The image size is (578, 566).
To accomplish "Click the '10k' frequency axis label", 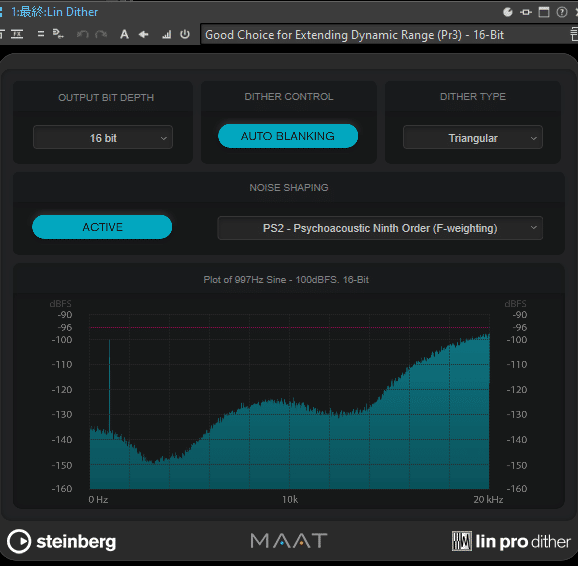I will 290,500.
